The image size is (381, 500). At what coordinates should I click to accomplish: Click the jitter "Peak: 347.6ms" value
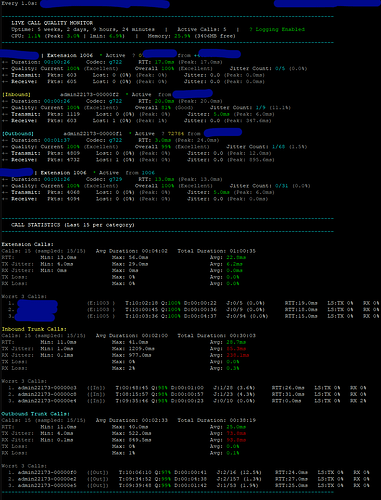point(249,121)
